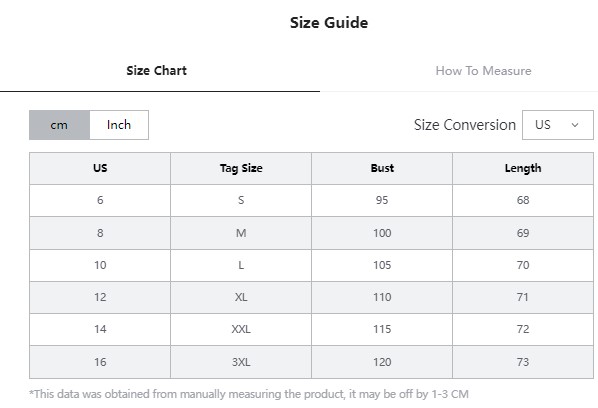Open the Size Conversion US dropdown
Viewport: 598px width, 408px height.
click(558, 125)
